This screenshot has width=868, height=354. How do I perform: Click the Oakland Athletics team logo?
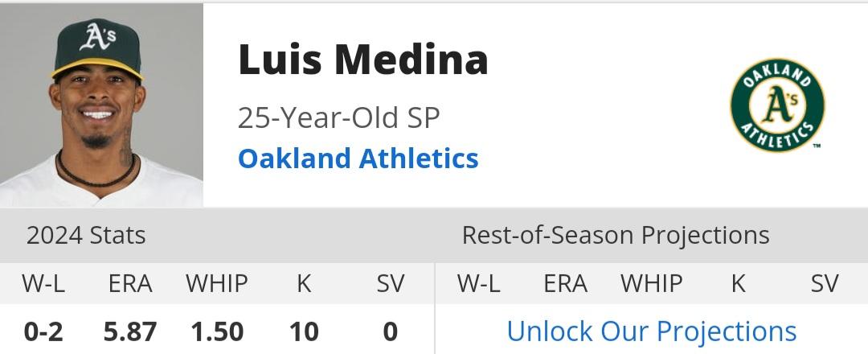tap(777, 105)
